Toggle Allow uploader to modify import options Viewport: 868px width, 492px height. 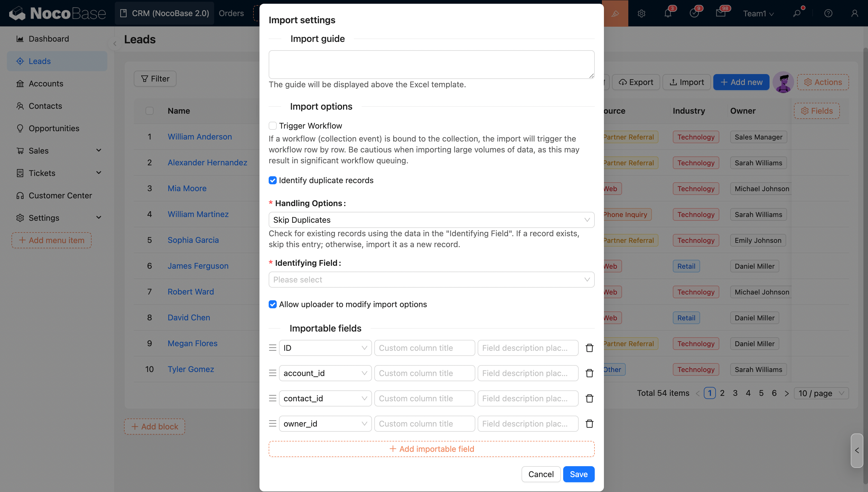[x=273, y=304]
